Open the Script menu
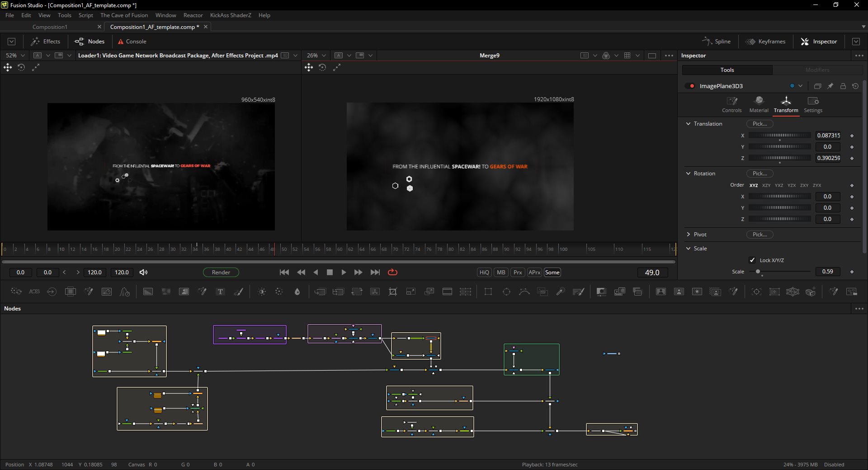 pos(86,15)
